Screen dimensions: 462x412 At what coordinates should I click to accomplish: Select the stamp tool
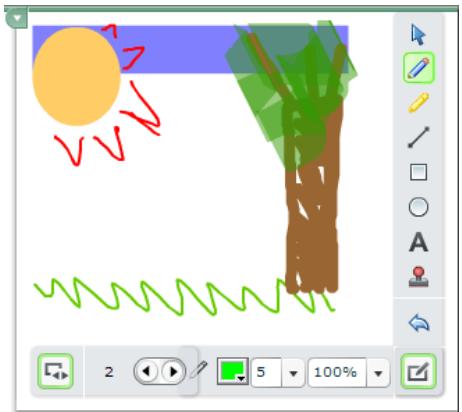point(418,277)
